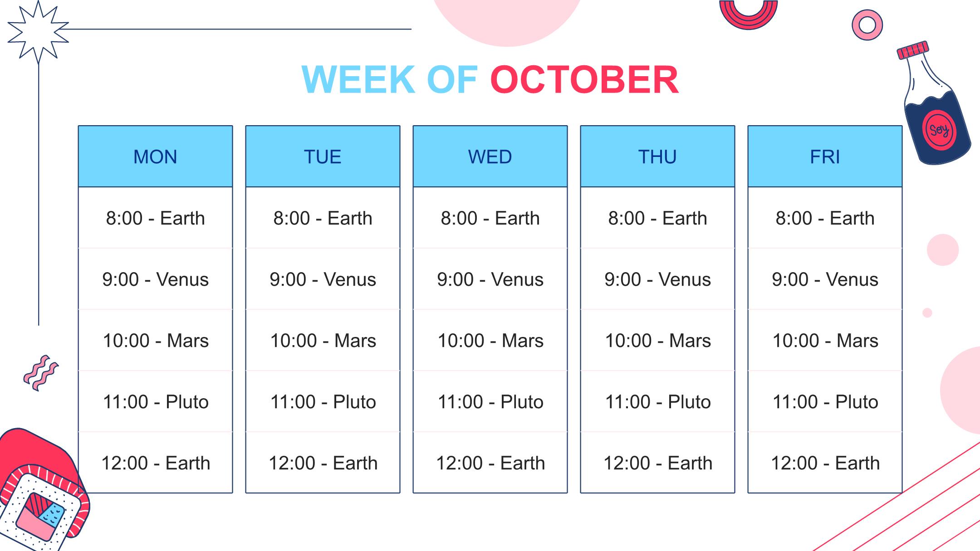Viewport: 980px width, 551px height.
Task: Select the sushi roll illustration
Action: (x=43, y=490)
